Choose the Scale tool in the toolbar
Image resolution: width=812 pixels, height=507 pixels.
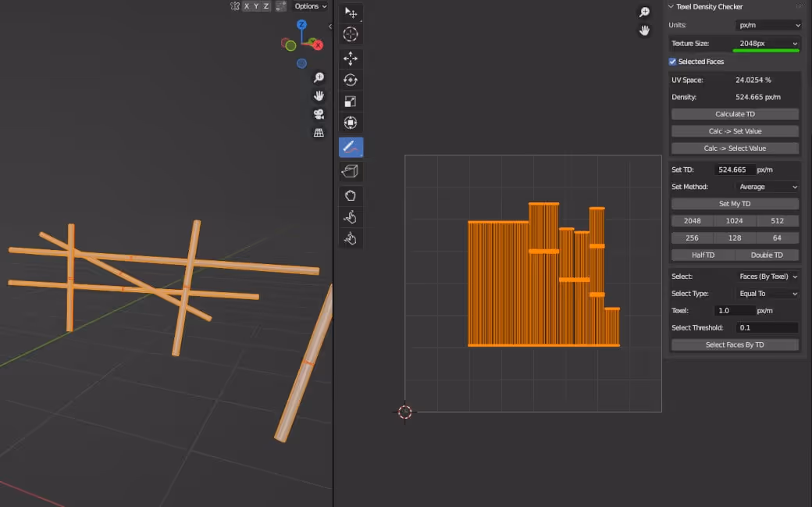coord(351,101)
